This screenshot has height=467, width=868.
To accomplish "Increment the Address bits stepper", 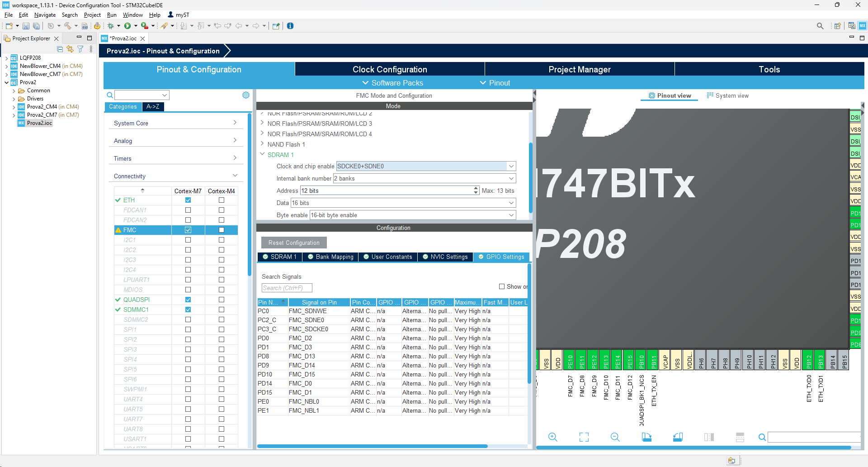I will coord(476,188).
